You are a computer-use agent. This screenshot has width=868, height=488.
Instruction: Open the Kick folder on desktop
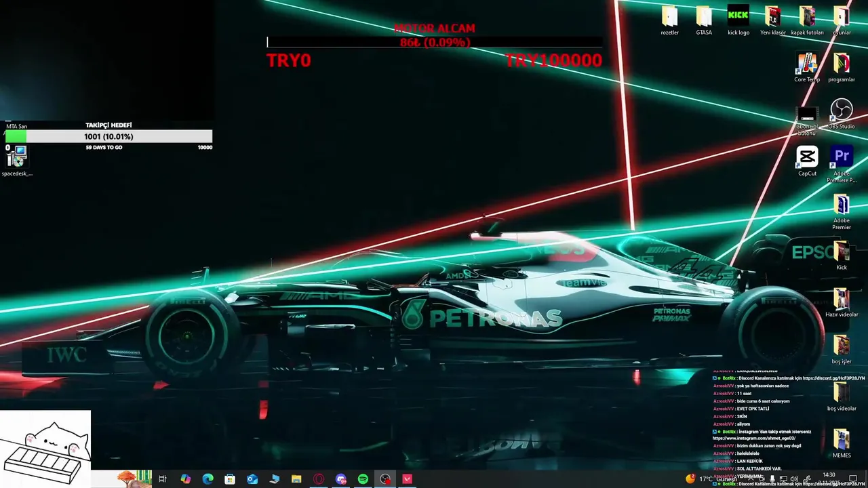tap(842, 256)
